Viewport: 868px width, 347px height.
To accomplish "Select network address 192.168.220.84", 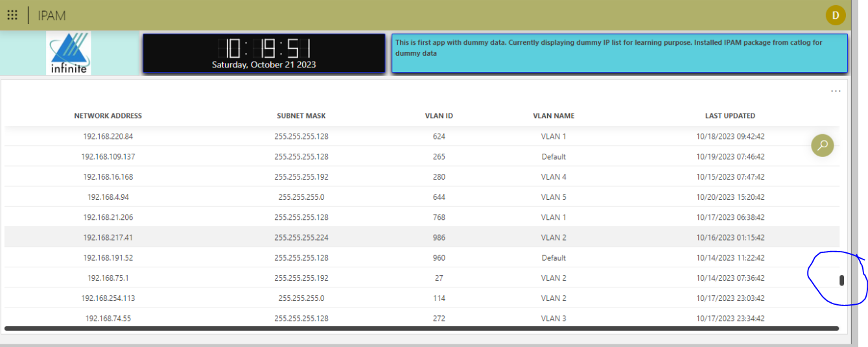I will click(108, 137).
